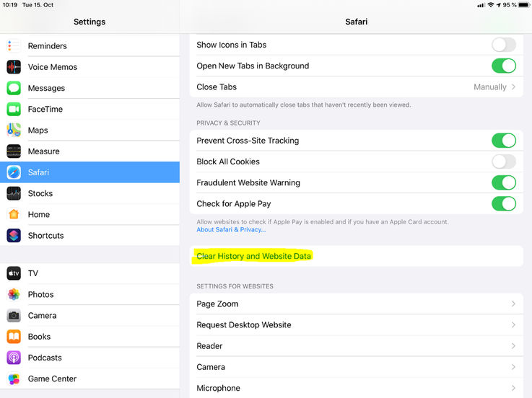The image size is (532, 398).
Task: Tap the FaceTime camera icon
Action: point(14,109)
